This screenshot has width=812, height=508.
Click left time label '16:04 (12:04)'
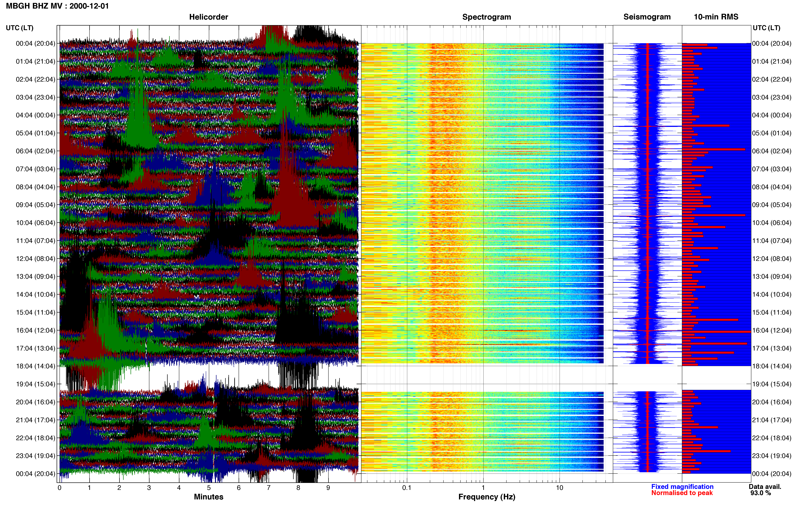(x=35, y=330)
